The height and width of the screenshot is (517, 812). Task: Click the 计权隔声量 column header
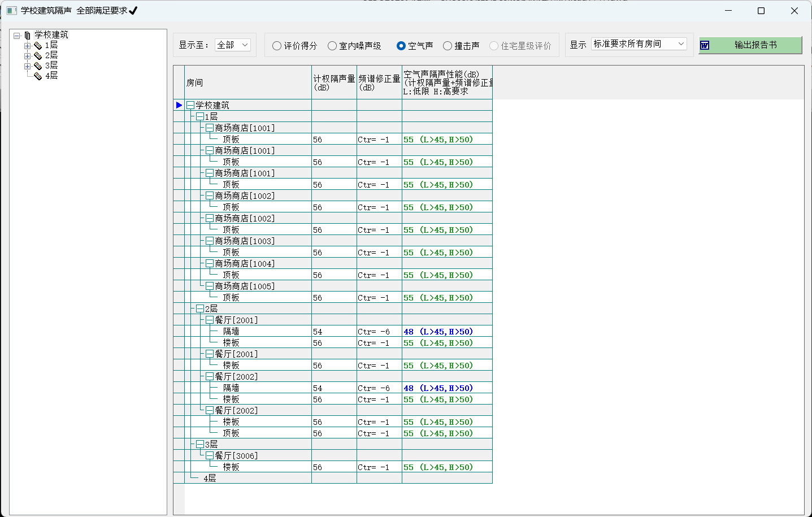[334, 82]
